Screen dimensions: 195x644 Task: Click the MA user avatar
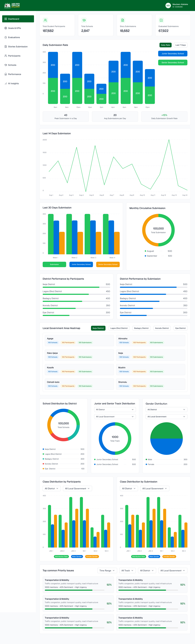coord(168,6)
